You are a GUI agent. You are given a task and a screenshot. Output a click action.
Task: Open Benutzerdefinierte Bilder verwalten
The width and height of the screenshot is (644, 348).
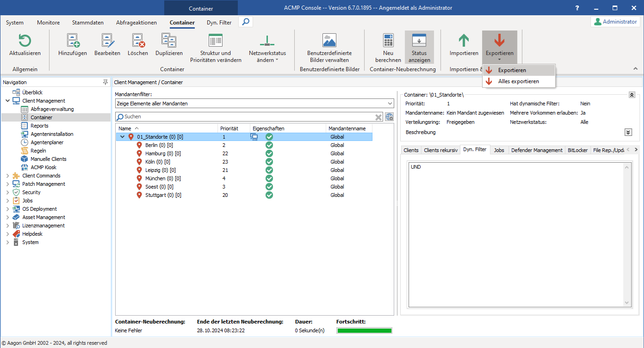click(x=329, y=41)
